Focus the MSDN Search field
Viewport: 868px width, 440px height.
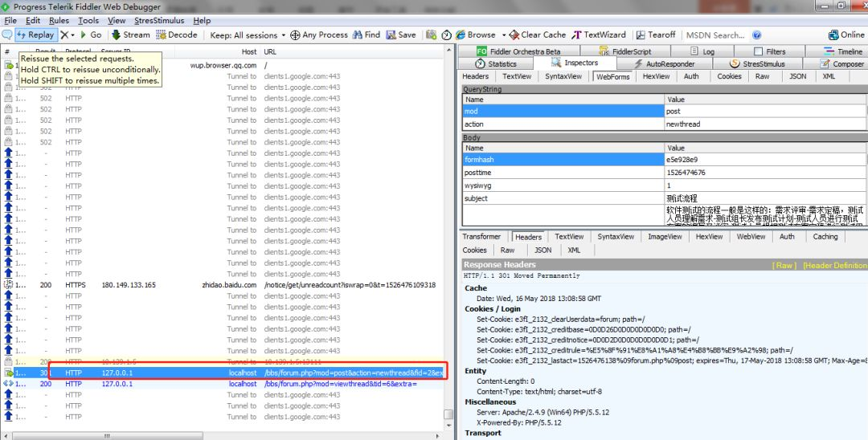(716, 35)
